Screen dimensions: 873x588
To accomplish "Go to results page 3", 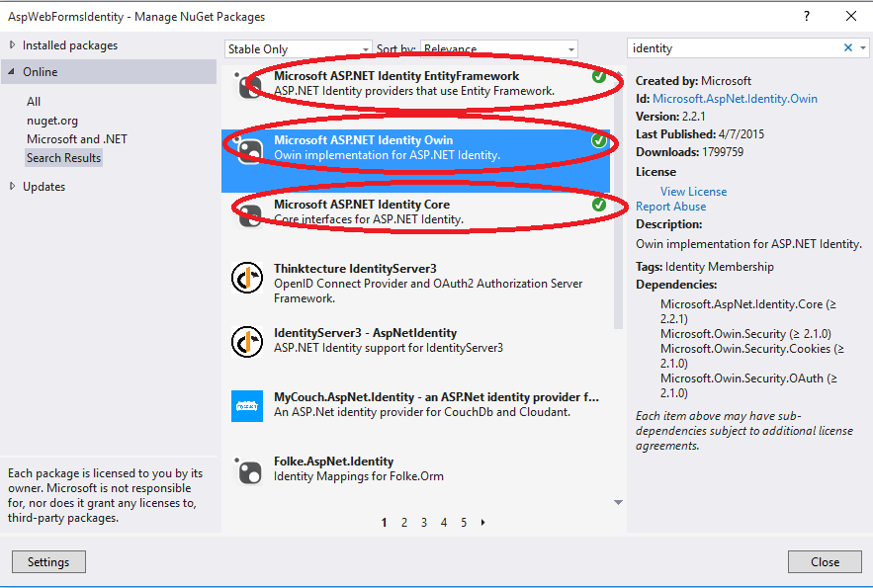I will click(x=424, y=523).
